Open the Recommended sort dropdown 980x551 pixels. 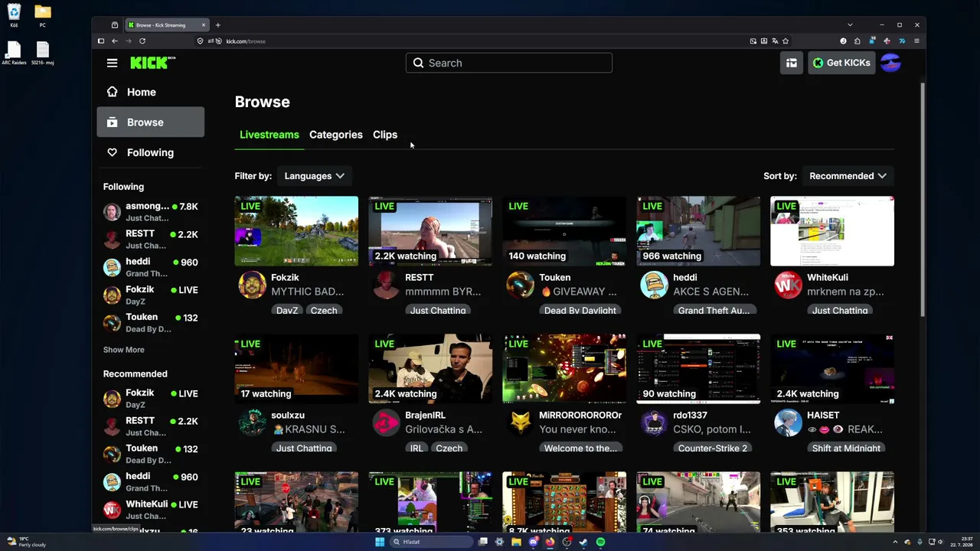click(848, 176)
